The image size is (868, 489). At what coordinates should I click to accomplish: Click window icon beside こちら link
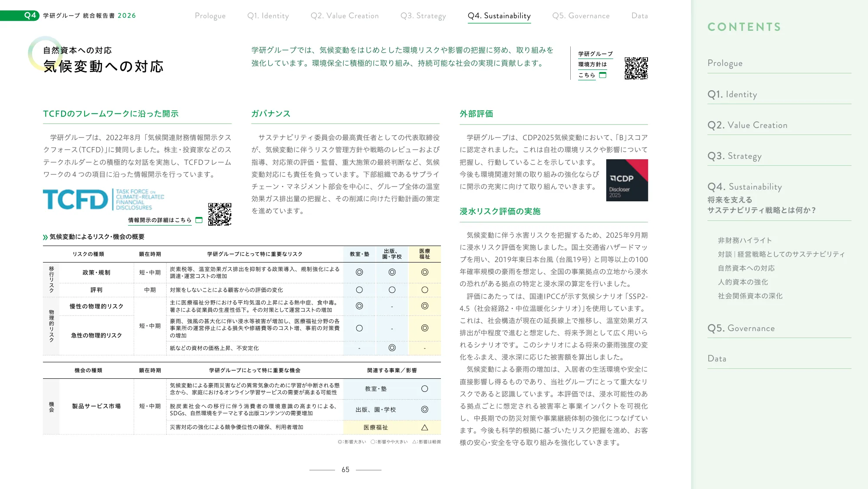(602, 75)
